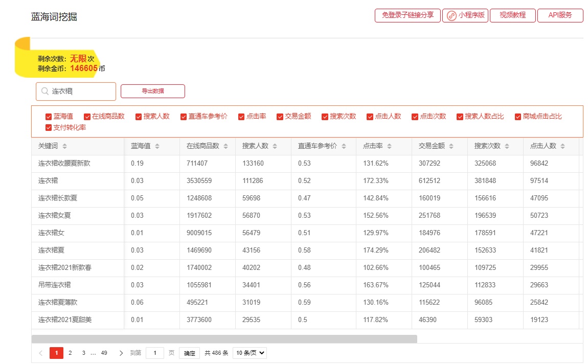588x364 pixels.
Task: Click the 到第 page number input field
Action: click(155, 353)
